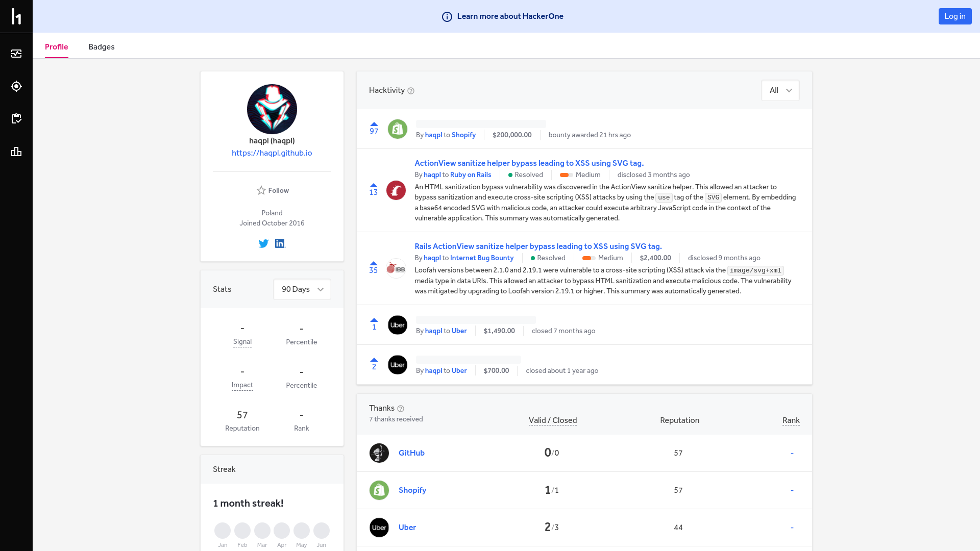The width and height of the screenshot is (980, 551).
Task: Click Uber link on $700 report
Action: click(459, 371)
